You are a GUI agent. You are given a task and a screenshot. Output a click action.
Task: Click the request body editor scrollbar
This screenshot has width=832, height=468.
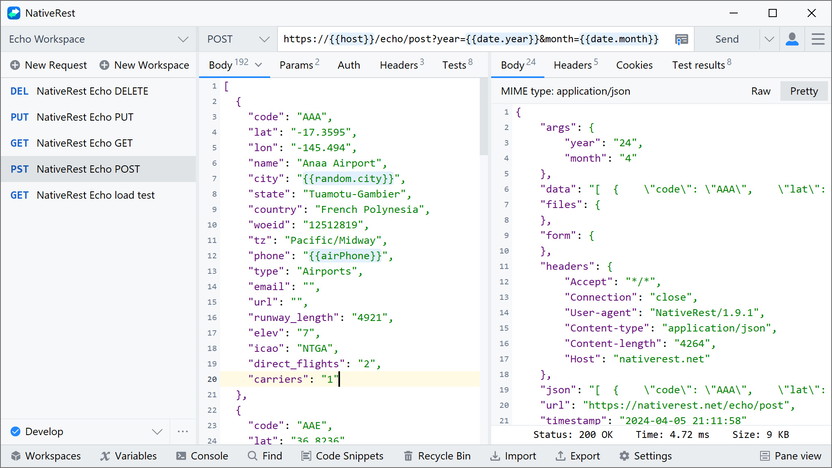[483, 117]
